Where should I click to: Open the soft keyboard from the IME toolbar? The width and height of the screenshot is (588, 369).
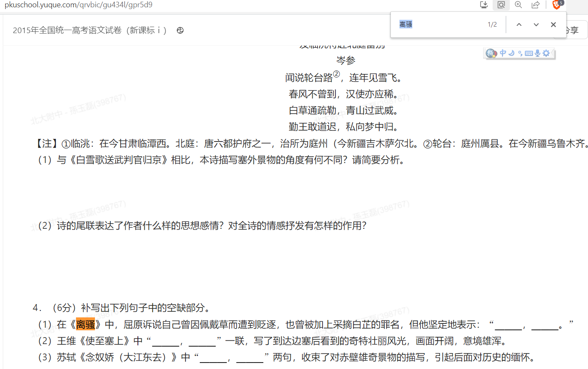pos(529,53)
